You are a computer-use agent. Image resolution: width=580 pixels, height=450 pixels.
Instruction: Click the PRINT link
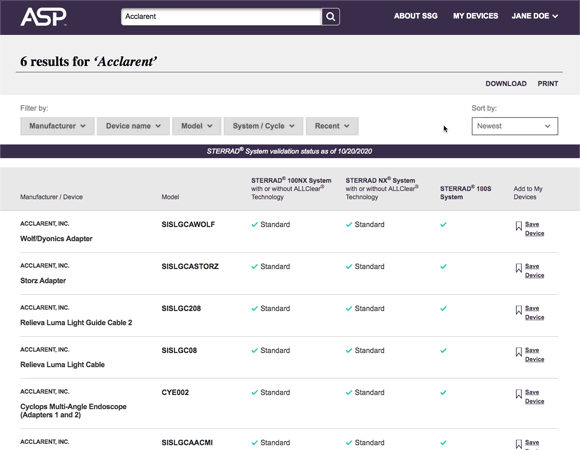548,84
